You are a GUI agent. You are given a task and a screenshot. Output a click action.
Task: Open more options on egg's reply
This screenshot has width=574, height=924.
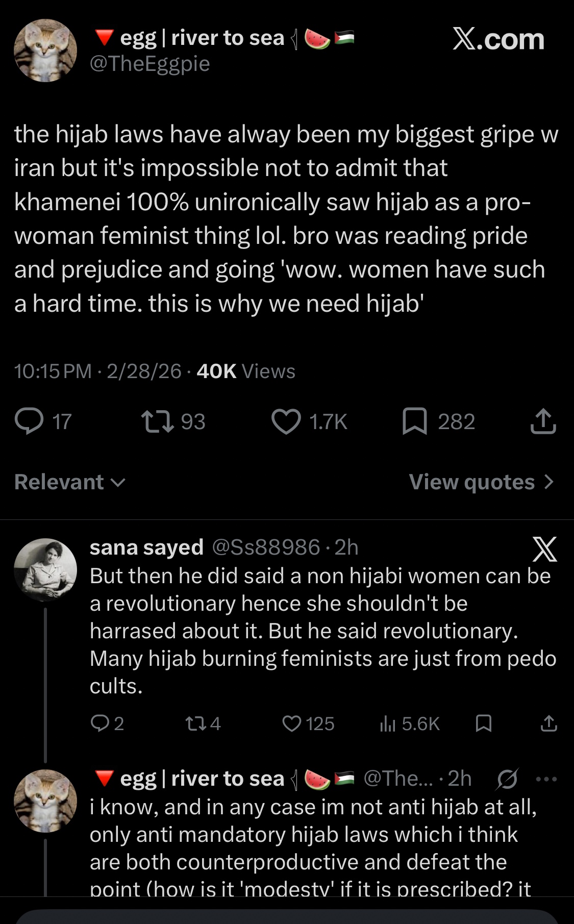pos(546,779)
